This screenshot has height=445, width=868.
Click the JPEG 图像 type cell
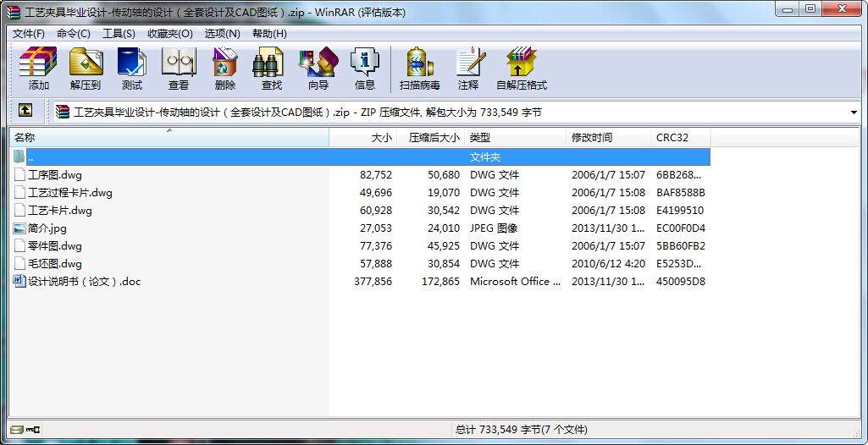coord(494,228)
